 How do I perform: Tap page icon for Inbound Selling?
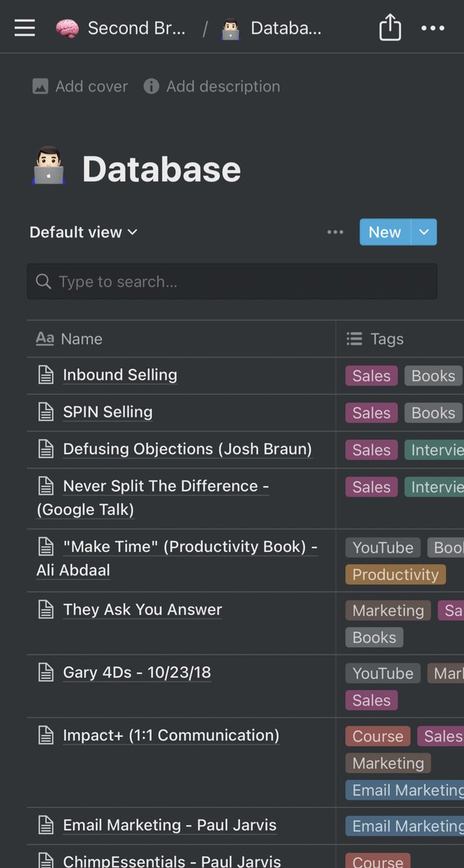[46, 375]
